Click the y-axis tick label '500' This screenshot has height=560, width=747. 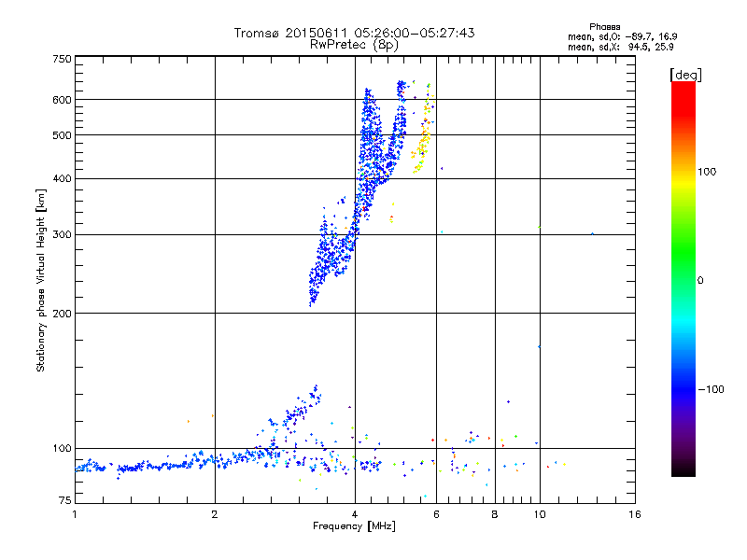click(62, 135)
